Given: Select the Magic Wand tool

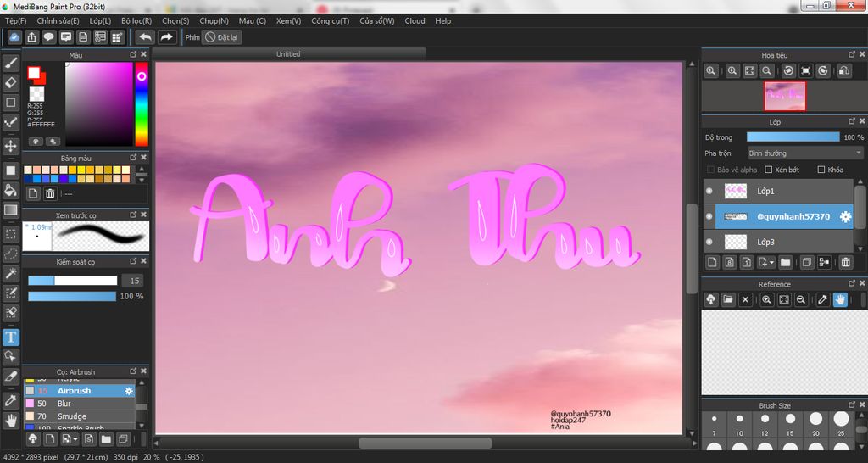Looking at the screenshot, I should coord(10,274).
